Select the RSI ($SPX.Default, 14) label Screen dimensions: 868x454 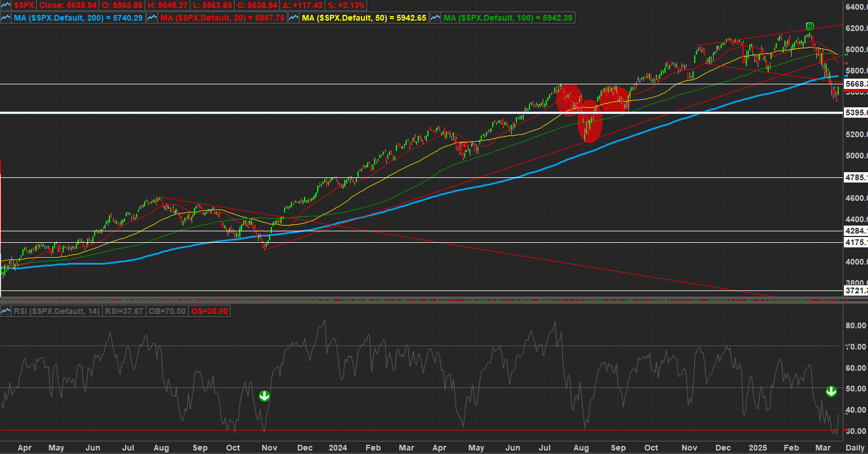(57, 311)
